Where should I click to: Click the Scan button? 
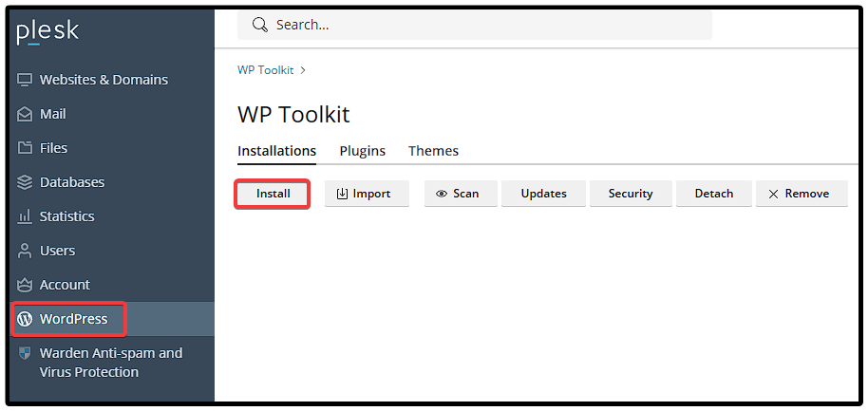[462, 194]
